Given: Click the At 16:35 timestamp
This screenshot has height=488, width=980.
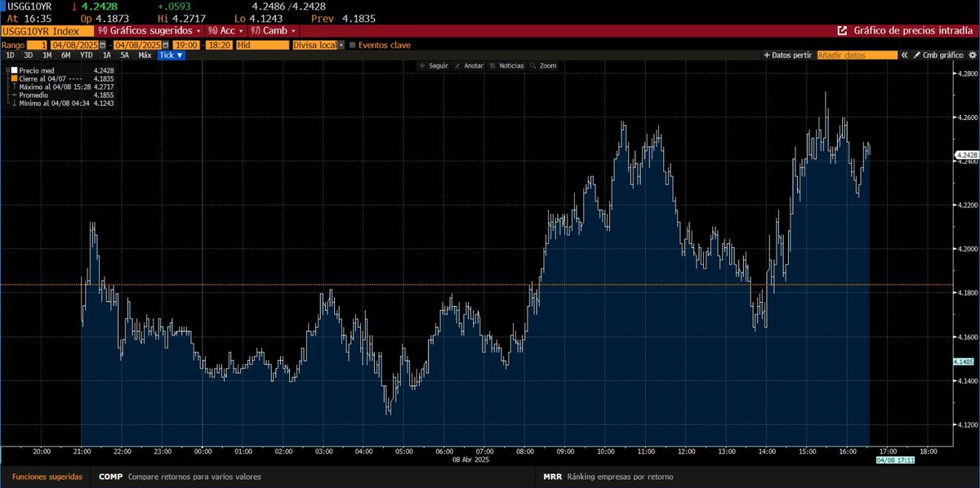Looking at the screenshot, I should point(29,17).
